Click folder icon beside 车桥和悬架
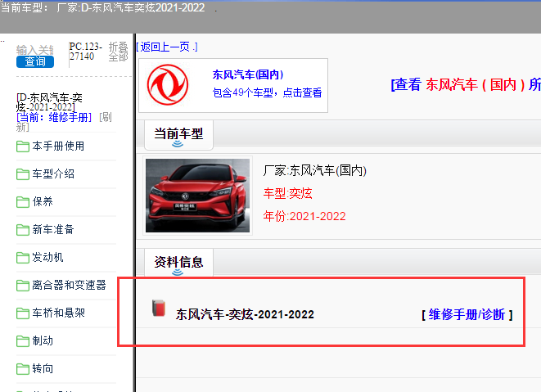 (23, 313)
